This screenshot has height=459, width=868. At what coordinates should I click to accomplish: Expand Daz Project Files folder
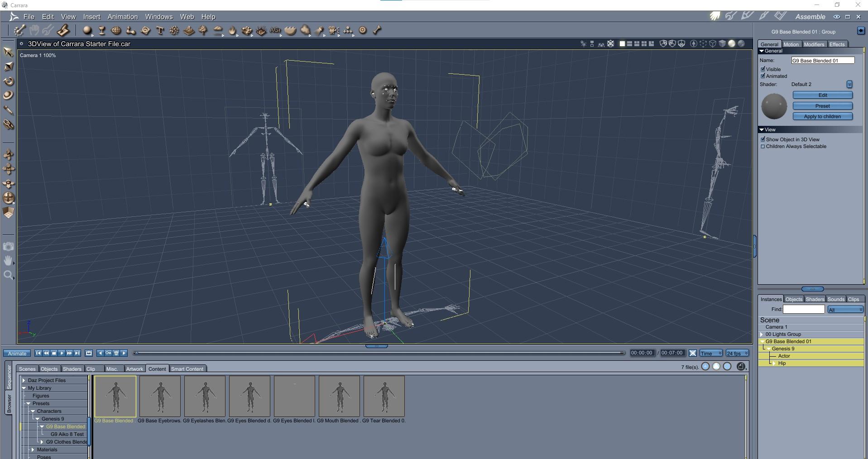[x=24, y=381]
